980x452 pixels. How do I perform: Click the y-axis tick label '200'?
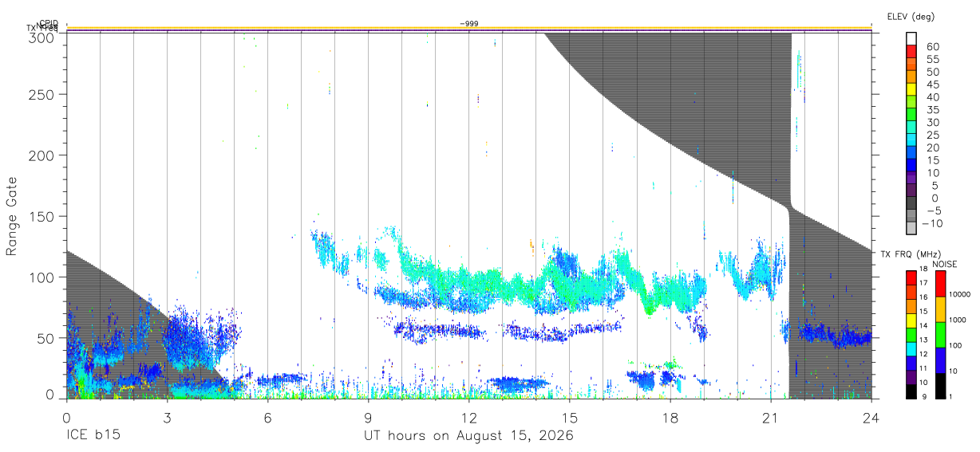click(43, 155)
